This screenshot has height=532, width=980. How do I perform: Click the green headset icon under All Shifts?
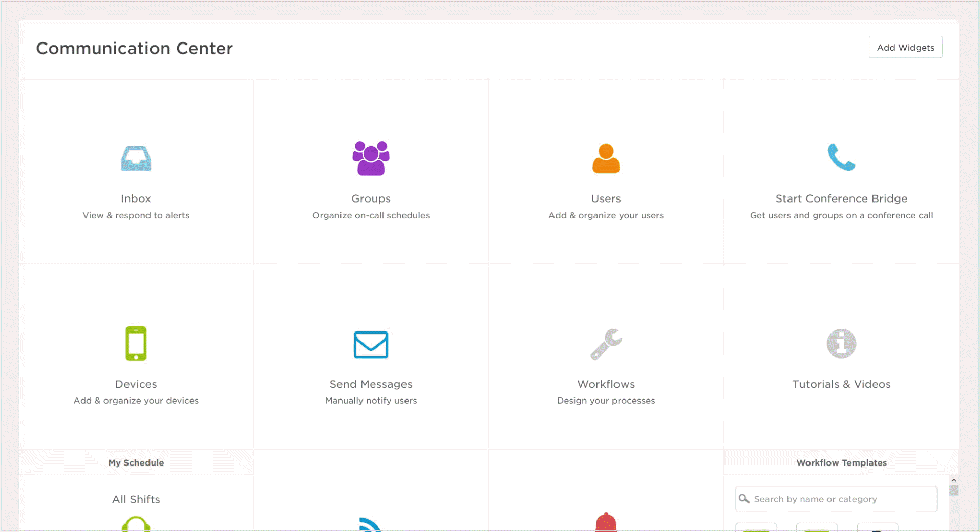pos(136,524)
